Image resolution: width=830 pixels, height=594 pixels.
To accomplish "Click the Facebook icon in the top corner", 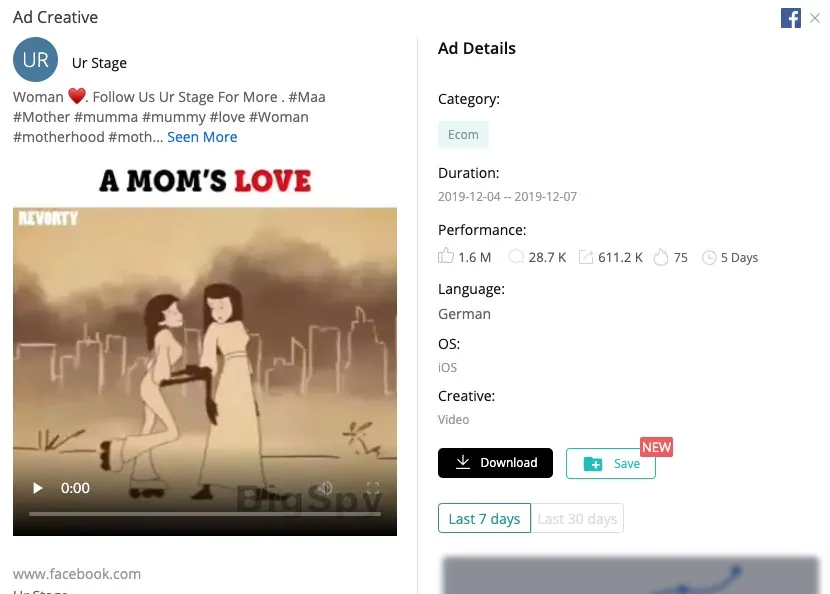I will coord(791,18).
